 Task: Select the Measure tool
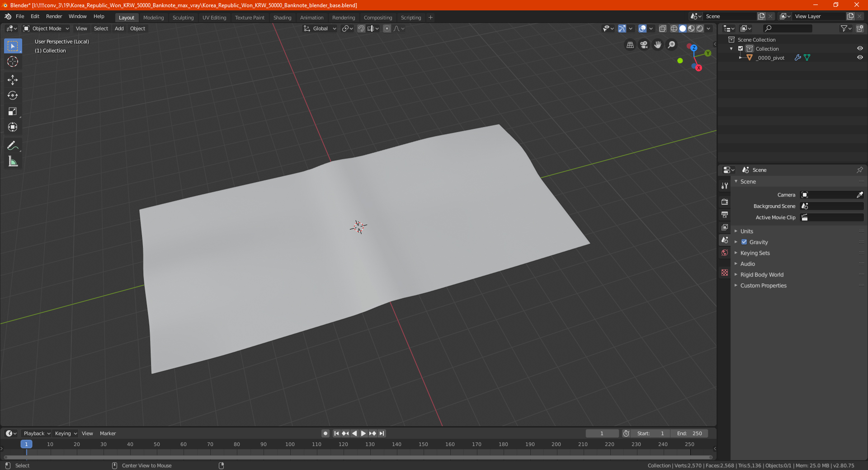tap(13, 161)
